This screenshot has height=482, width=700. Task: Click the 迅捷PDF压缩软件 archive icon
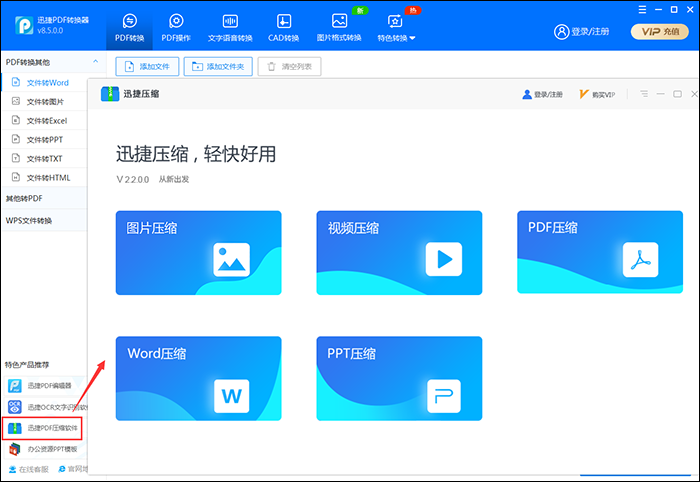click(x=15, y=428)
